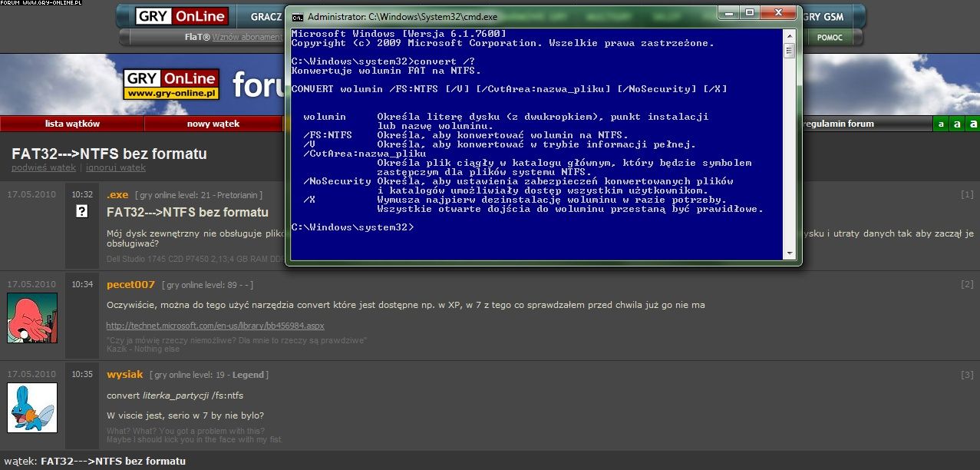The height and width of the screenshot is (470, 980).
Task: Click the GRY OnLine logo in top navigation
Action: 181,16
